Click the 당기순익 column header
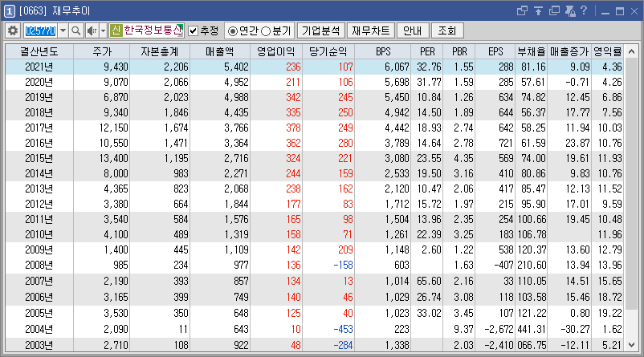 pyautogui.click(x=328, y=51)
